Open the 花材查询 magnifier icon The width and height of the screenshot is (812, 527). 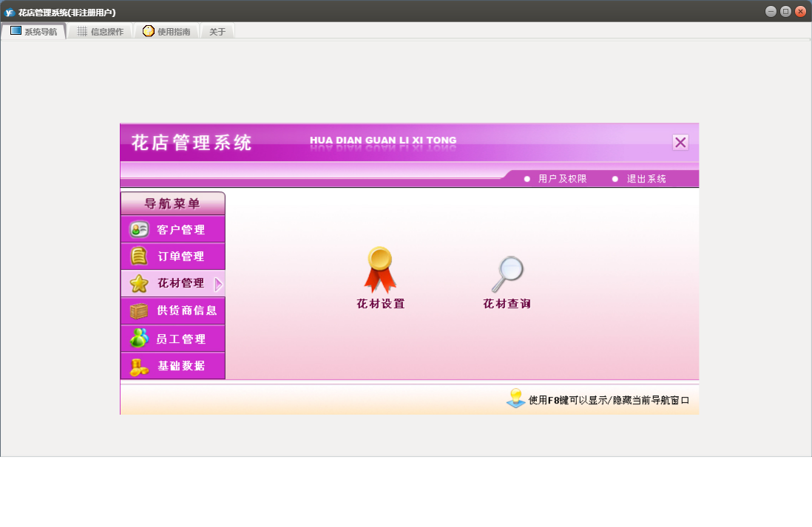(x=507, y=274)
